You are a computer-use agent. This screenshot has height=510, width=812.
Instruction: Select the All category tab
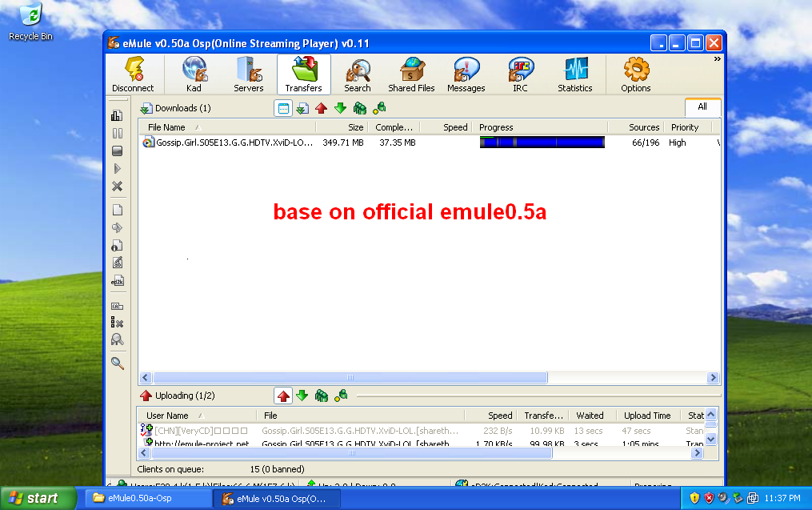point(702,107)
